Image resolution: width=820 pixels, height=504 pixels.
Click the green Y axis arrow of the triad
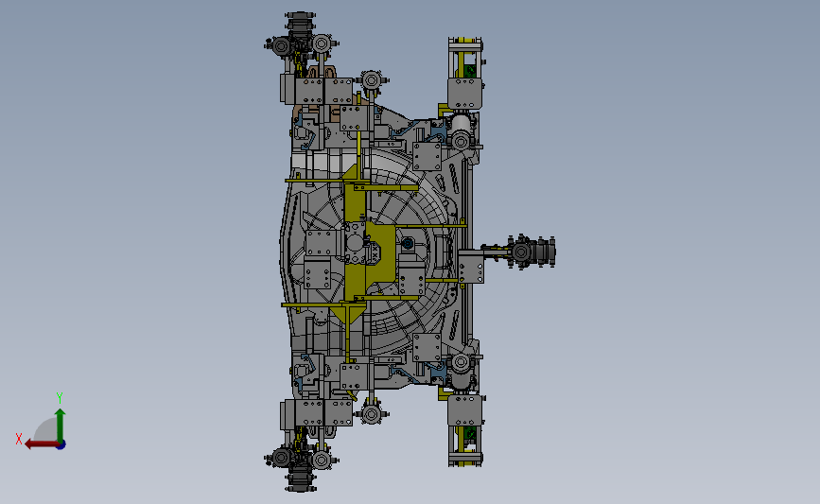(x=61, y=426)
